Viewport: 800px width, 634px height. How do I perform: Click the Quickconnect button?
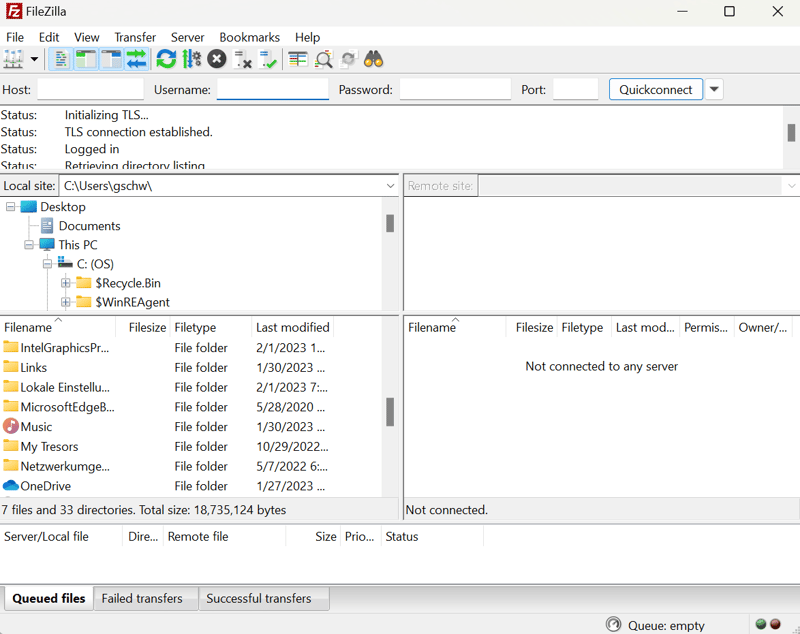[x=656, y=89]
